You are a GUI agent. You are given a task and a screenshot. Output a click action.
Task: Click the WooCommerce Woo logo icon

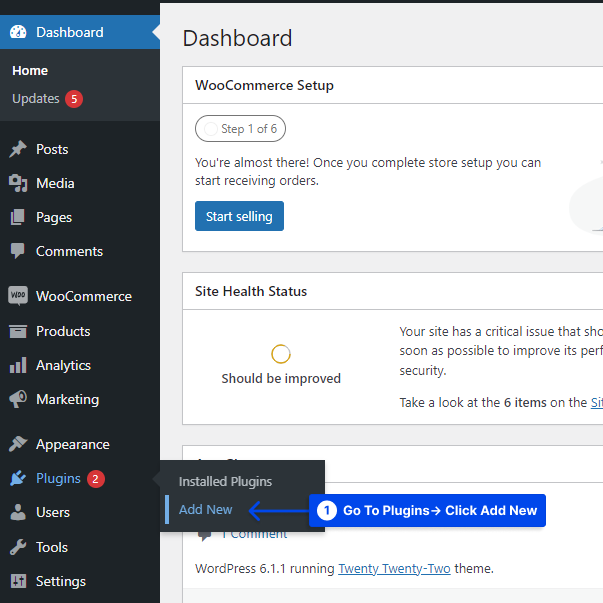click(18, 296)
